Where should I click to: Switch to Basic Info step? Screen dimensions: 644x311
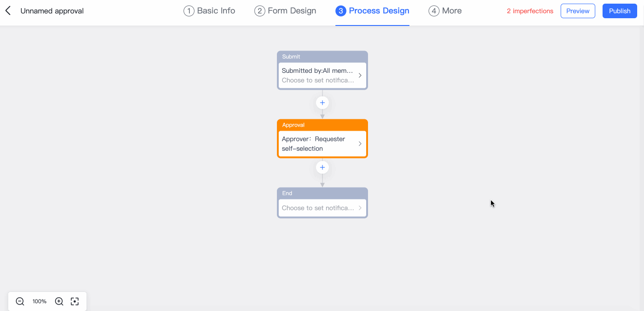210,11
